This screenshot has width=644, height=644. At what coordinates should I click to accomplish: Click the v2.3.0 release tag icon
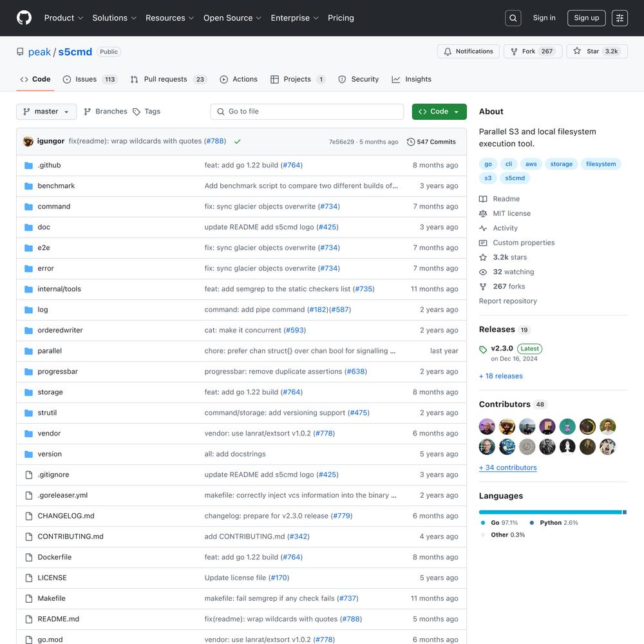click(483, 350)
